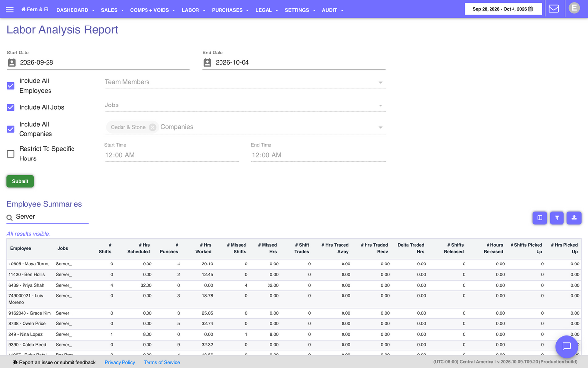This screenshot has height=368, width=588.
Task: Select employee row 249 - Nina Lopez
Action: [x=294, y=335]
